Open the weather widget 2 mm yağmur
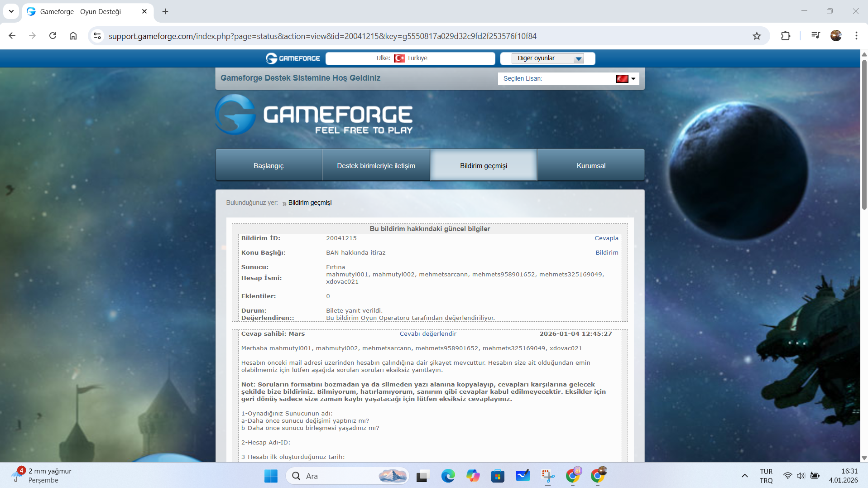The height and width of the screenshot is (488, 868). [x=42, y=476]
